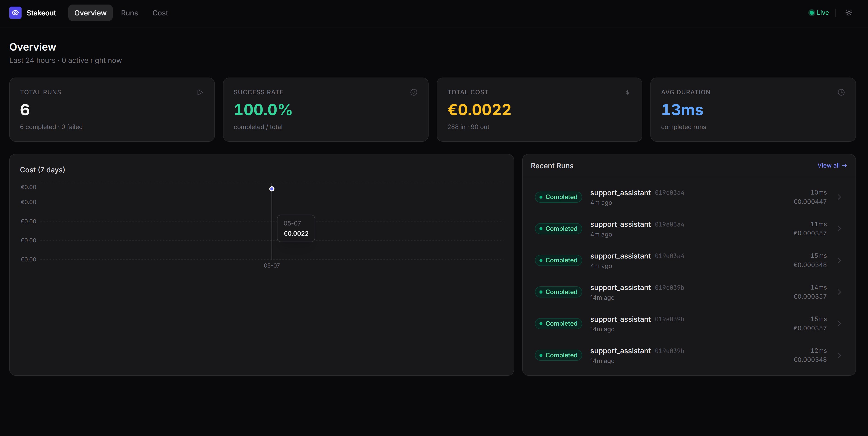The height and width of the screenshot is (436, 868).
Task: Click the 05-07 x-axis label
Action: pyautogui.click(x=272, y=266)
